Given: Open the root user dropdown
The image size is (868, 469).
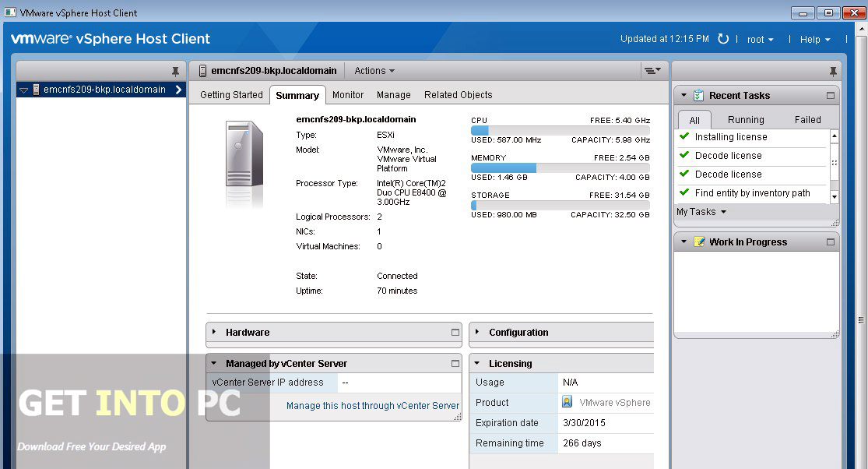Looking at the screenshot, I should coord(760,39).
